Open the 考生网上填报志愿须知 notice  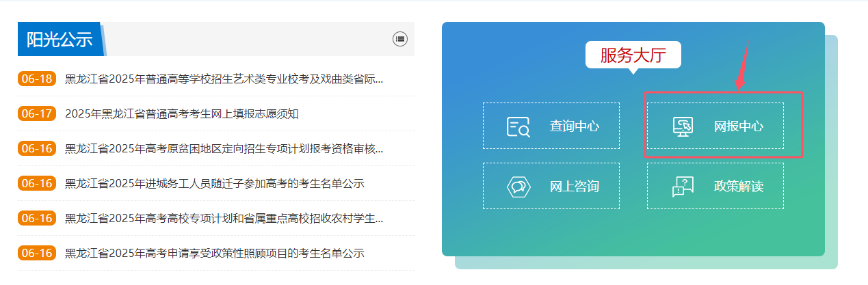pyautogui.click(x=181, y=113)
